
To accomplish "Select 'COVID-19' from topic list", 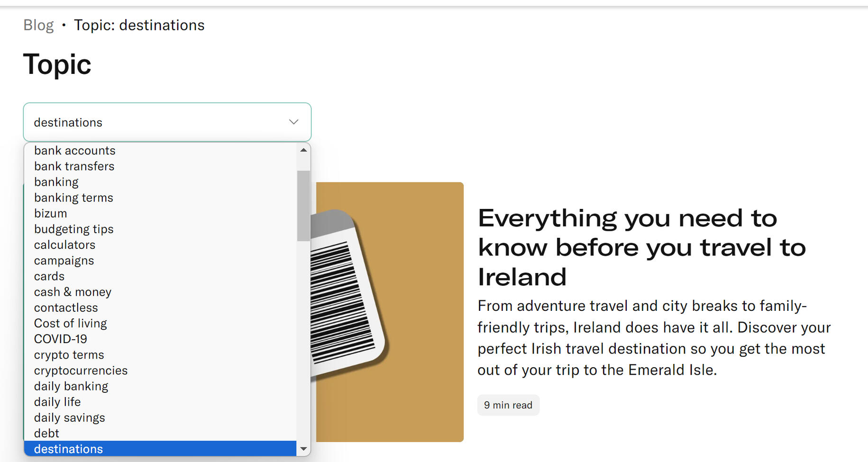I will (x=61, y=339).
